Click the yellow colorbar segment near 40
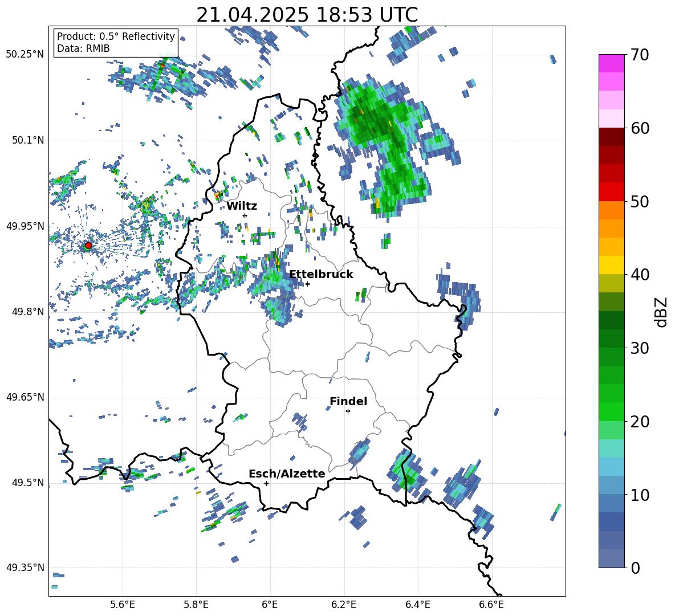 (x=611, y=265)
